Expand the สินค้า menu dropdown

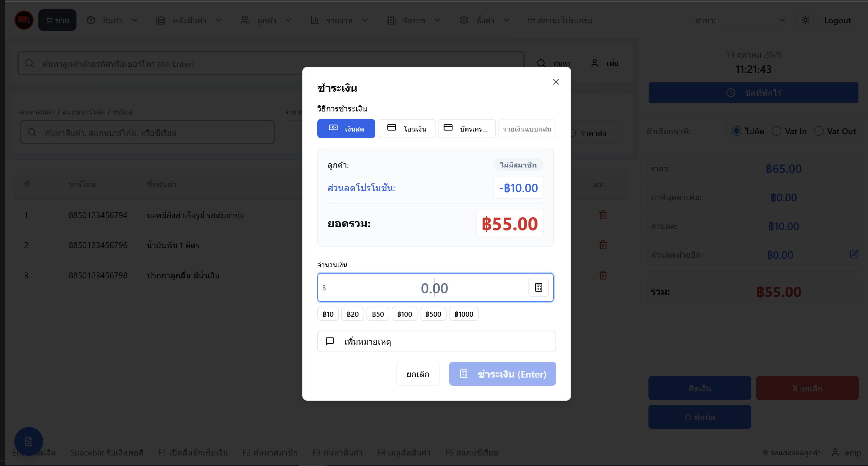pos(113,20)
